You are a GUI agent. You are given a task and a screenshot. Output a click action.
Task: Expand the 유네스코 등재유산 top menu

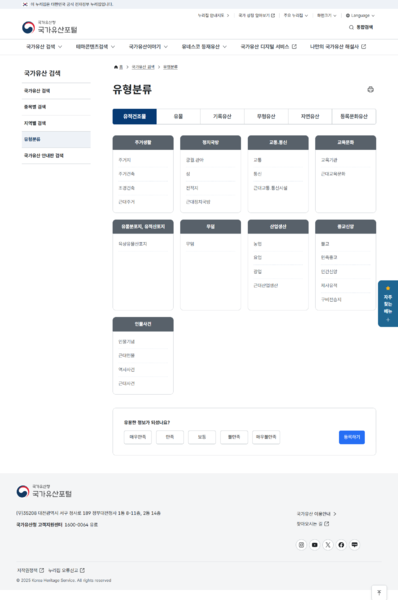click(204, 47)
